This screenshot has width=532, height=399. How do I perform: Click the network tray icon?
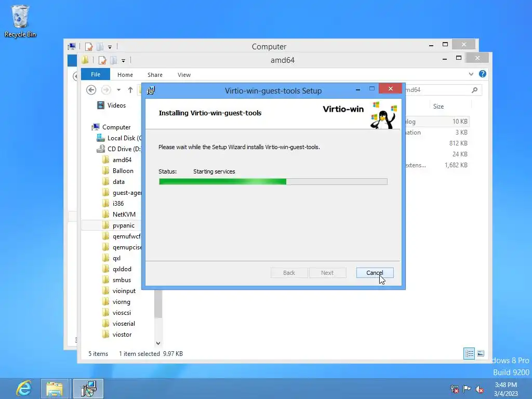[455, 389]
